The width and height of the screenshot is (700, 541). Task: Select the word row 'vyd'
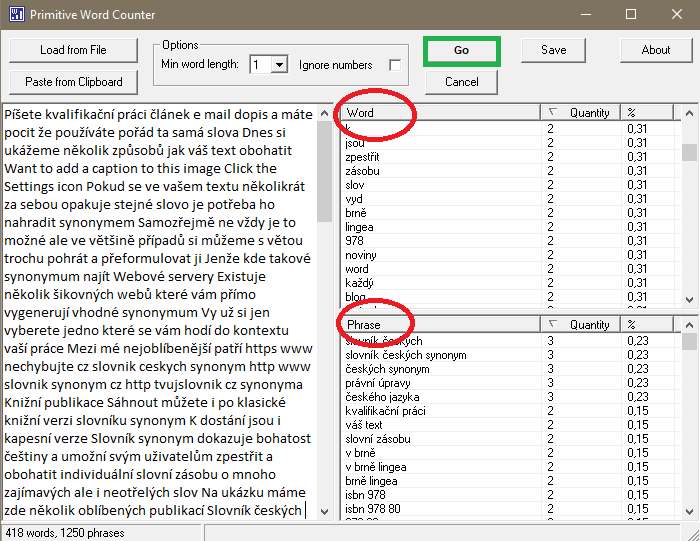point(509,199)
